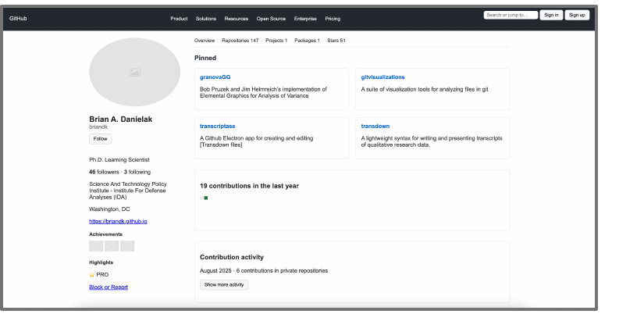
Task: Click the Ph.D. Learning Scientist bio
Action: pos(119,160)
